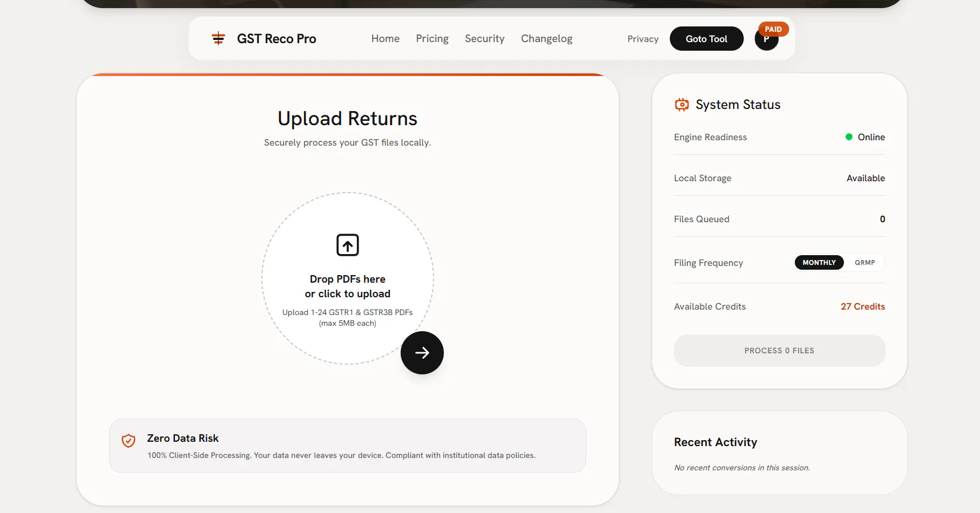980x513 pixels.
Task: Click the Engine Readiness label
Action: coord(710,137)
